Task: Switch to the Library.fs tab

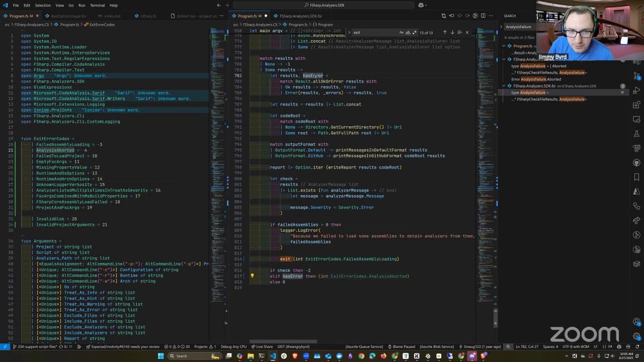Action: (x=148, y=16)
